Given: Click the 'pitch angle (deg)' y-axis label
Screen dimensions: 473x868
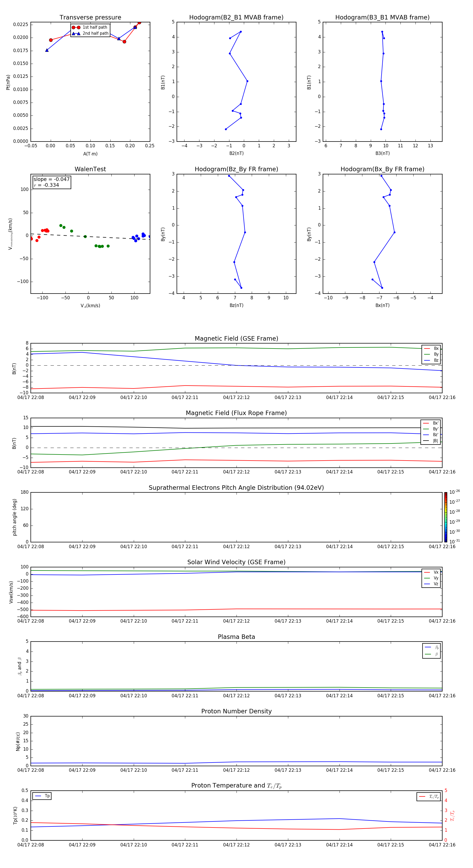Looking at the screenshot, I should click(x=14, y=517).
